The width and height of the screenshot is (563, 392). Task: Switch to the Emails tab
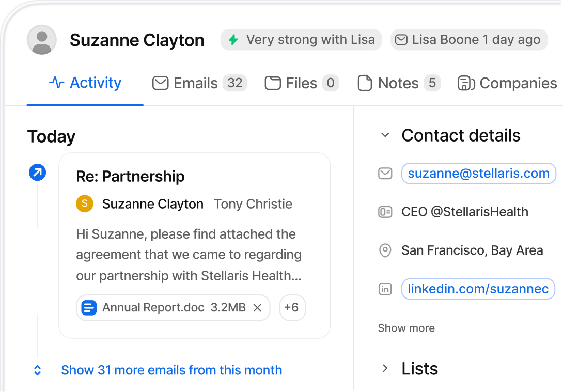(x=199, y=83)
